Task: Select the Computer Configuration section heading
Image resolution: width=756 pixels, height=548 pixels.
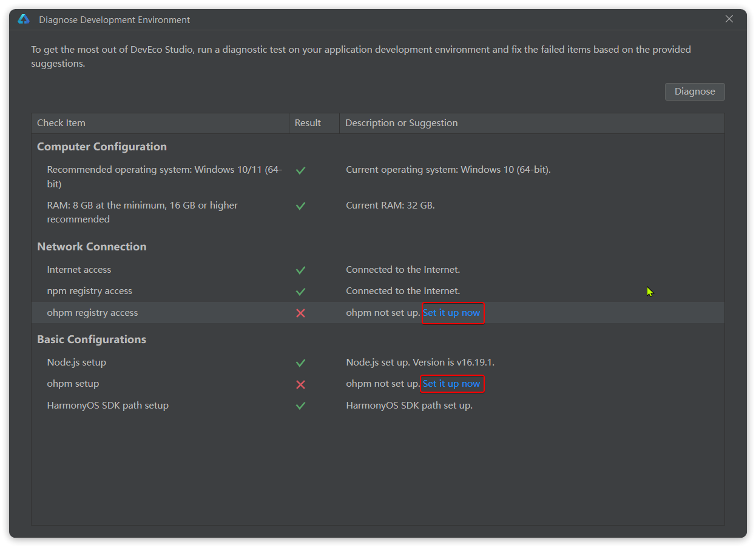Action: [x=102, y=147]
